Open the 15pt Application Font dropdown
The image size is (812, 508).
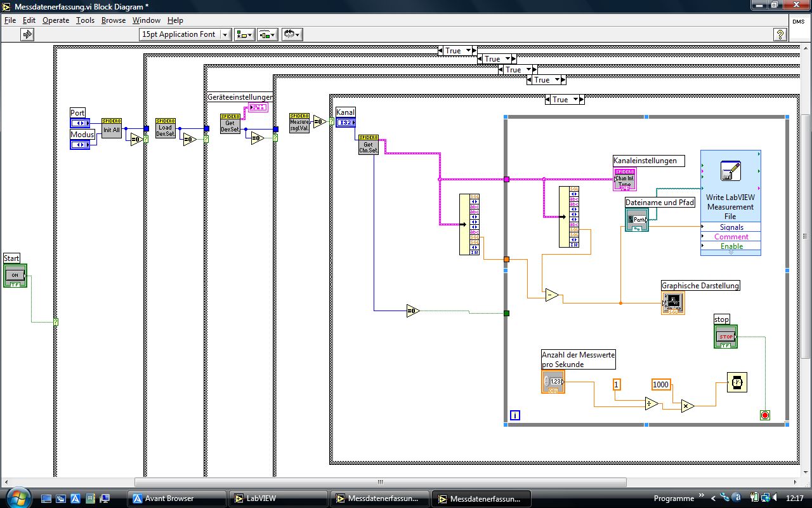click(x=185, y=35)
